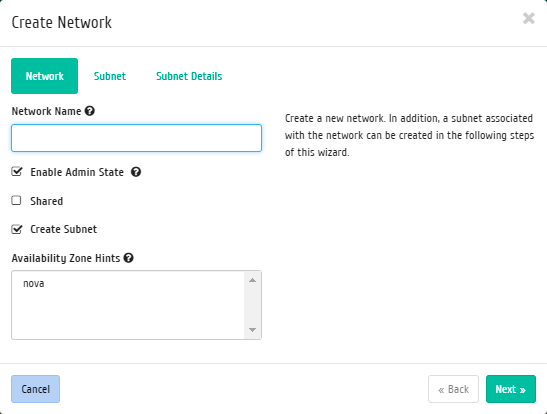Click the Enable Admin State label
Viewport: 547px width, 414px height.
tap(77, 172)
